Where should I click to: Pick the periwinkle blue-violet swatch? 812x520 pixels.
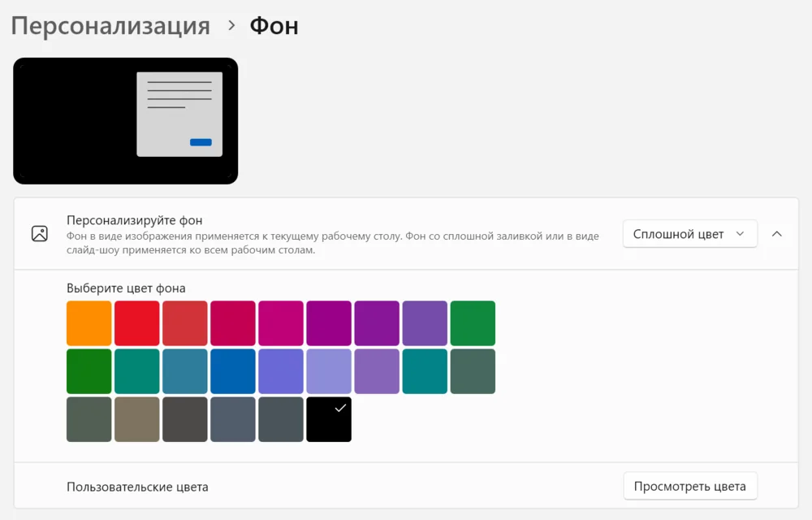pos(281,371)
